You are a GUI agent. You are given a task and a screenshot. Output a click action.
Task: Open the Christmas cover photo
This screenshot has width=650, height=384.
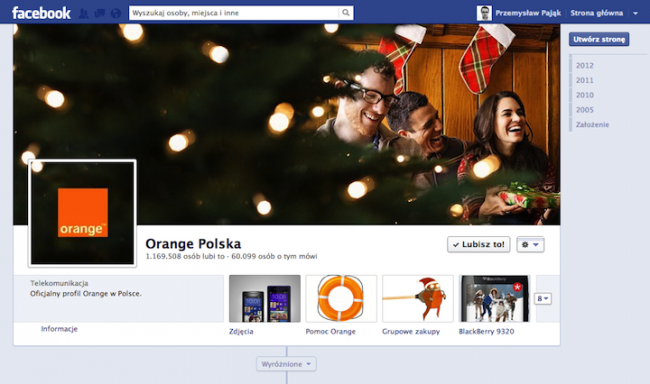click(286, 124)
